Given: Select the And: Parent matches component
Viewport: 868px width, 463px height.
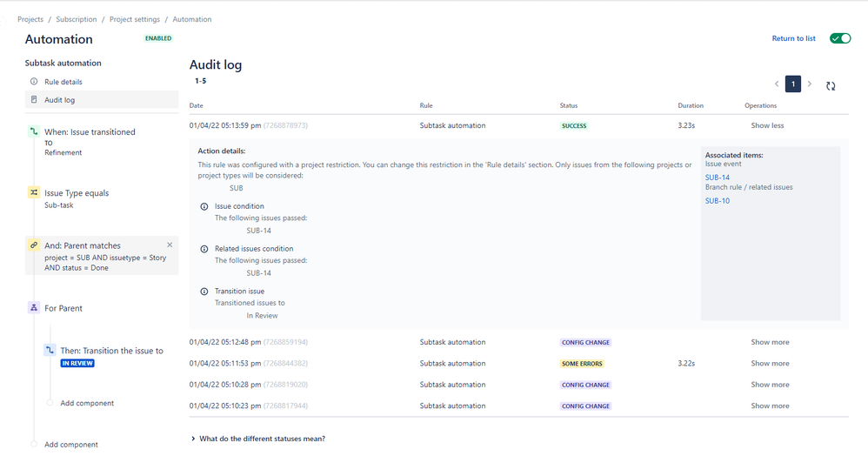Looking at the screenshot, I should (102, 256).
